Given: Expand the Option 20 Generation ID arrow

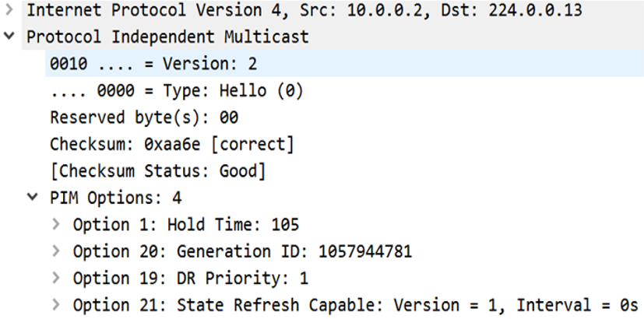Looking at the screenshot, I should click(x=56, y=251).
